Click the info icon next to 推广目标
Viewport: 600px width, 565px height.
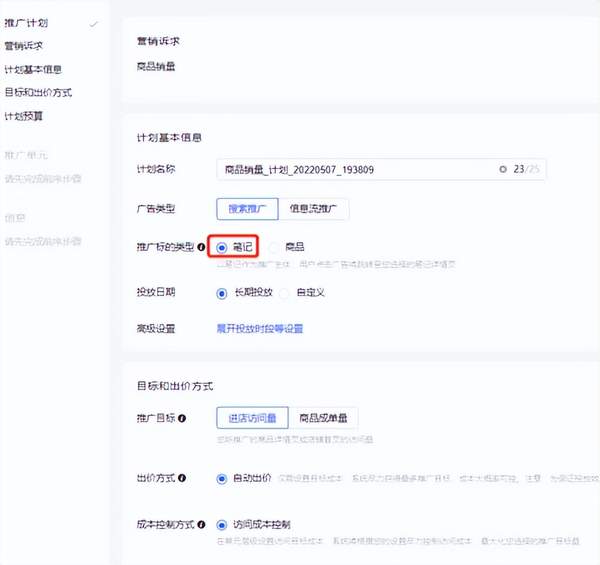pos(182,418)
